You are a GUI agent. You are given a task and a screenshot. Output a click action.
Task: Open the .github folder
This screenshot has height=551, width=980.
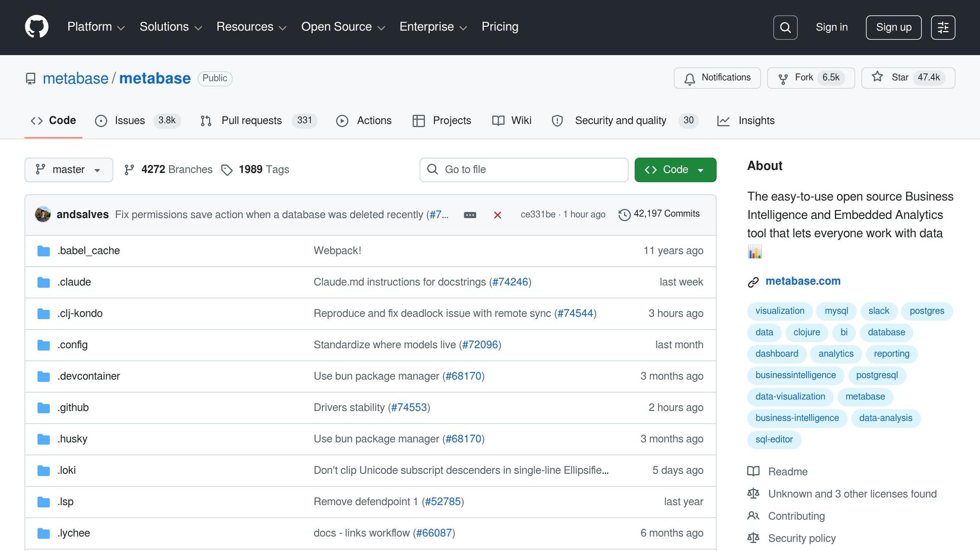pos(73,408)
